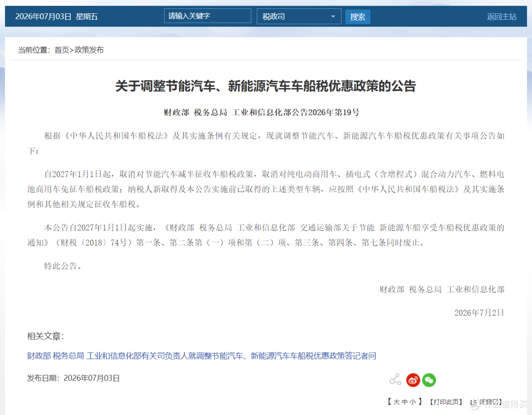The width and height of the screenshot is (532, 415).
Task: Set font size to 小
Action: 413,402
